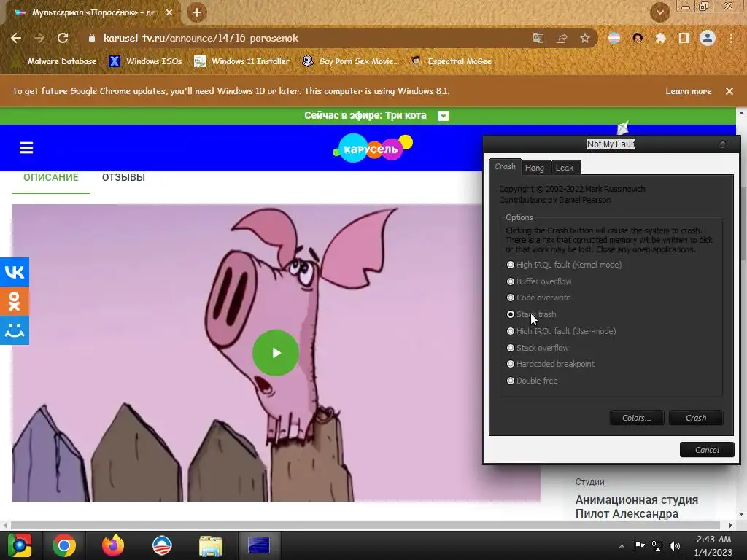Click the Colors... button
The image size is (747, 560).
636,418
